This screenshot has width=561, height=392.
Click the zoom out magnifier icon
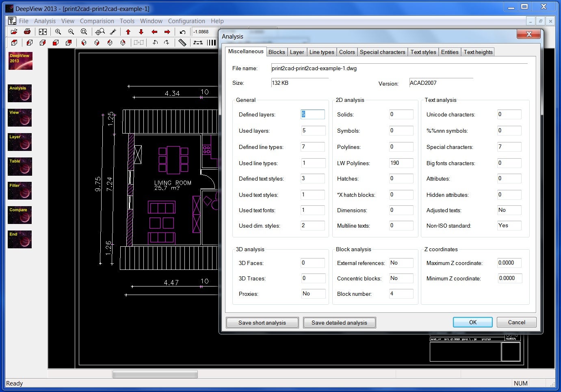(x=71, y=32)
